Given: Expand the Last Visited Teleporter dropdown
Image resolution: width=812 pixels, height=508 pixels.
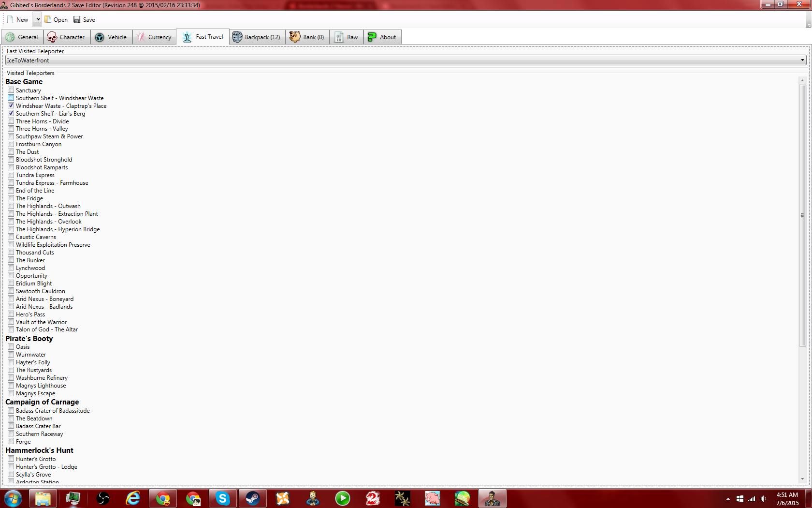Looking at the screenshot, I should pyautogui.click(x=802, y=60).
